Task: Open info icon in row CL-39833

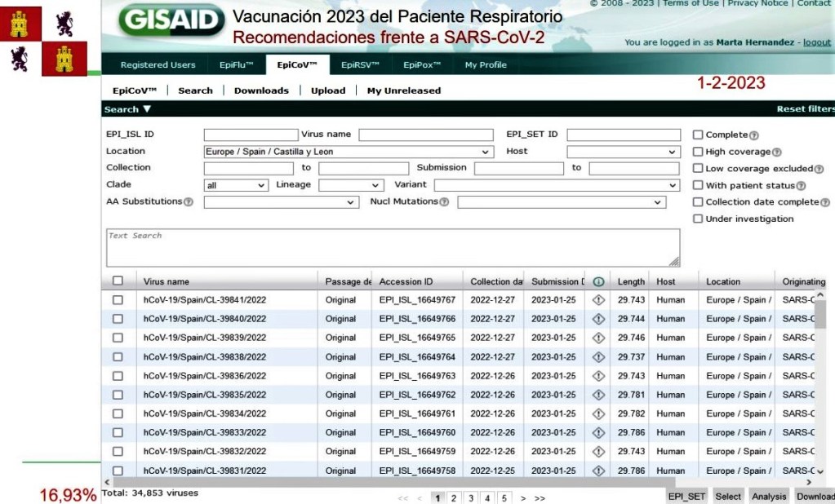Action: pyautogui.click(x=598, y=433)
